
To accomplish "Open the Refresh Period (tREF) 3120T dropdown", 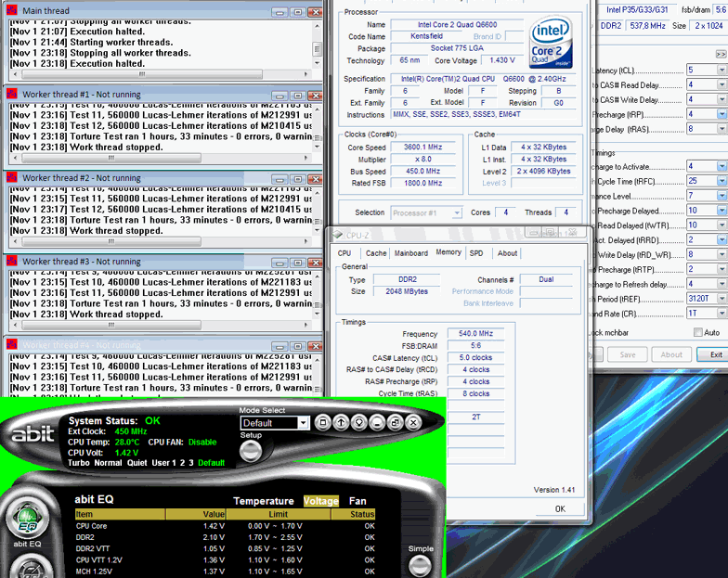I will [721, 299].
